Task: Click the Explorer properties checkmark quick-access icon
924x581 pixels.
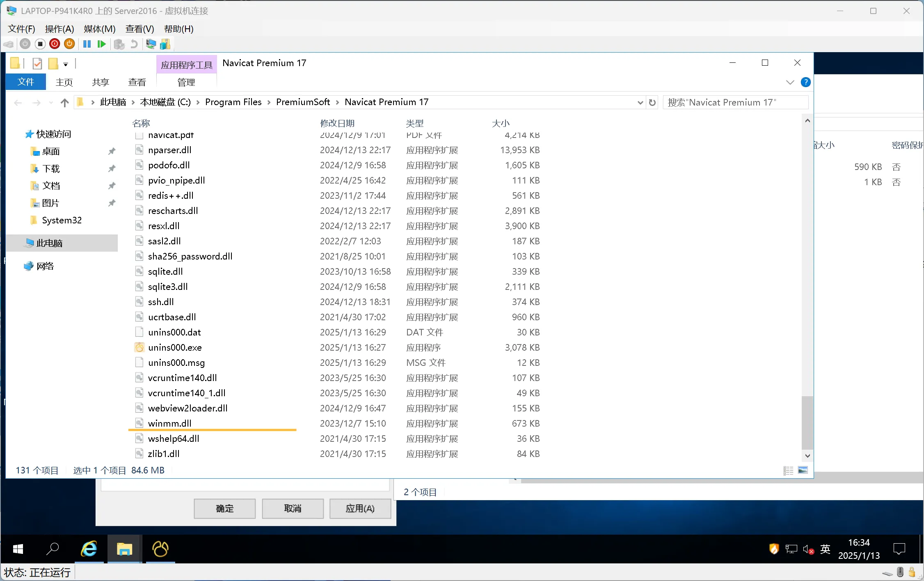Action: click(37, 64)
